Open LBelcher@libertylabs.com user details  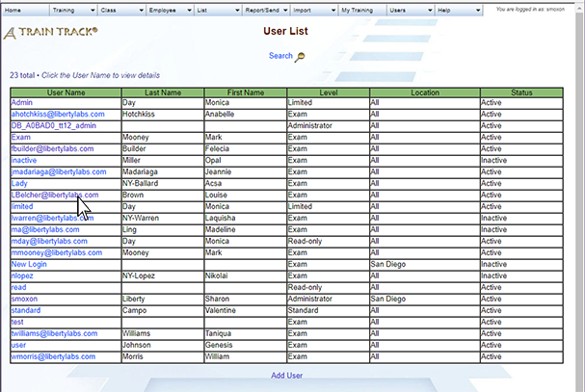(55, 196)
